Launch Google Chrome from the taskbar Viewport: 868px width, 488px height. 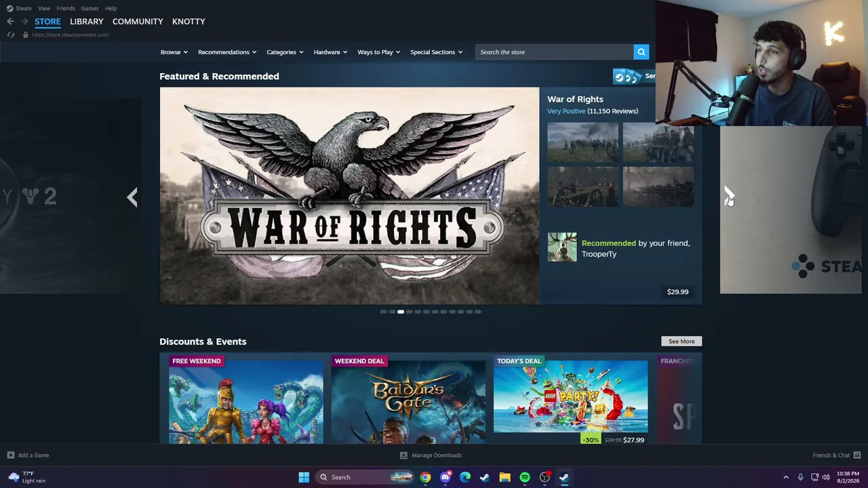pyautogui.click(x=425, y=477)
